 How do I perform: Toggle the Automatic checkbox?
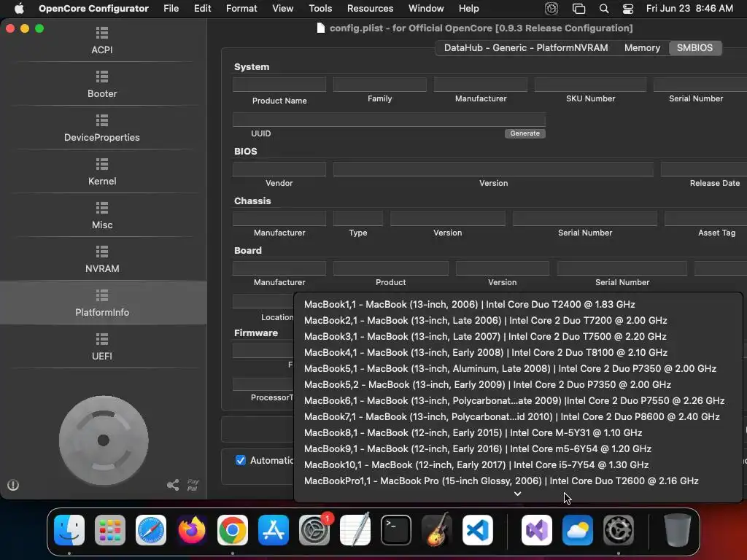(x=241, y=461)
